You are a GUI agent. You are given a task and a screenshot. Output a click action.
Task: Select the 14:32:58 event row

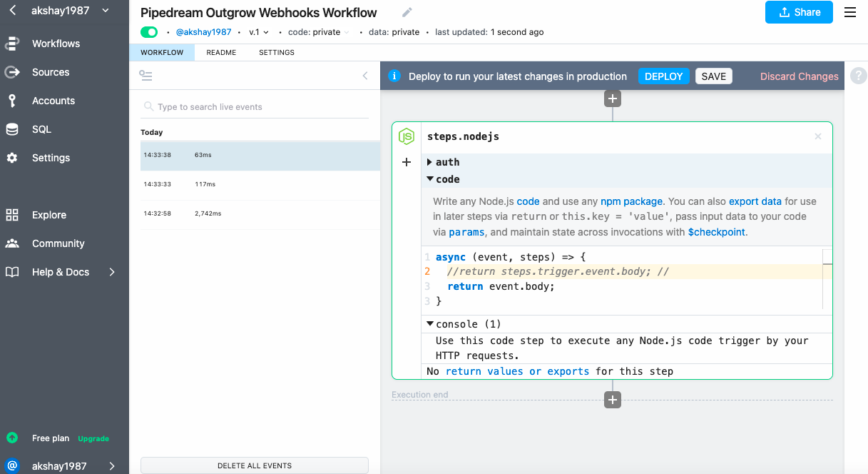[x=260, y=214]
